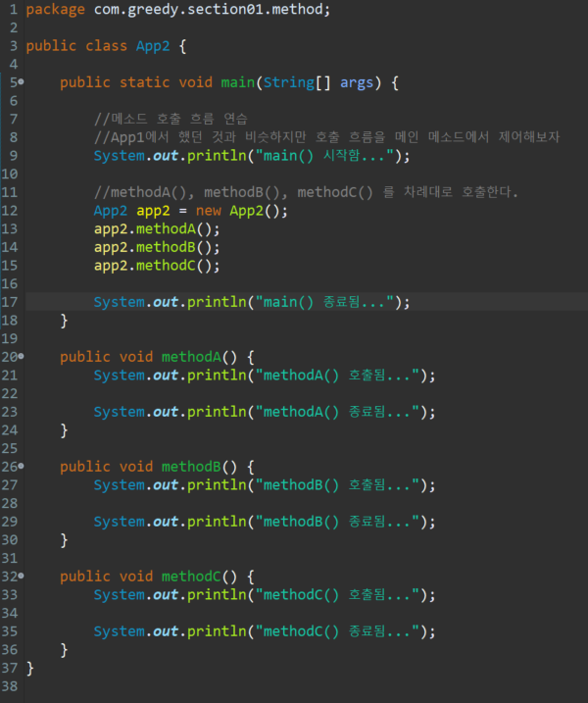Click the 'out' field on line 9
The height and width of the screenshot is (703, 588).
(x=166, y=156)
